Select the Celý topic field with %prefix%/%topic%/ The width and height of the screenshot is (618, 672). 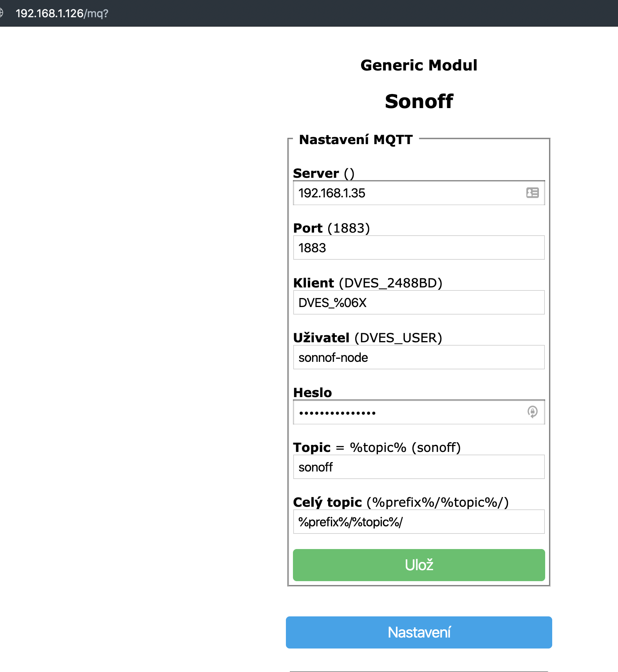click(419, 522)
